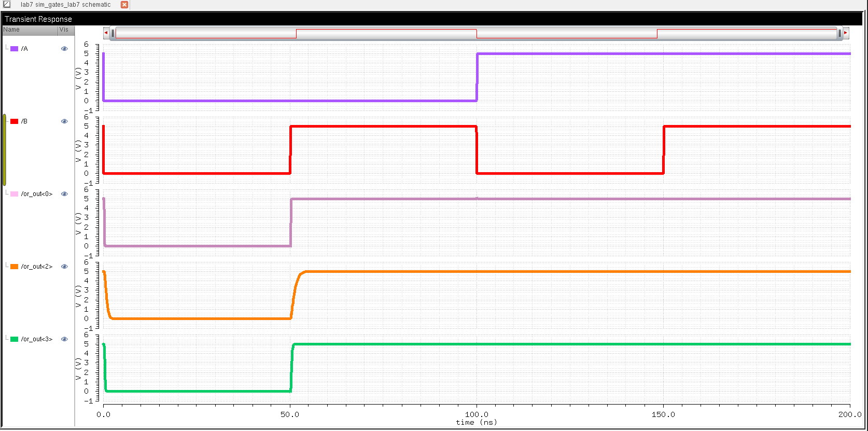Select the /B signal name

24,121
